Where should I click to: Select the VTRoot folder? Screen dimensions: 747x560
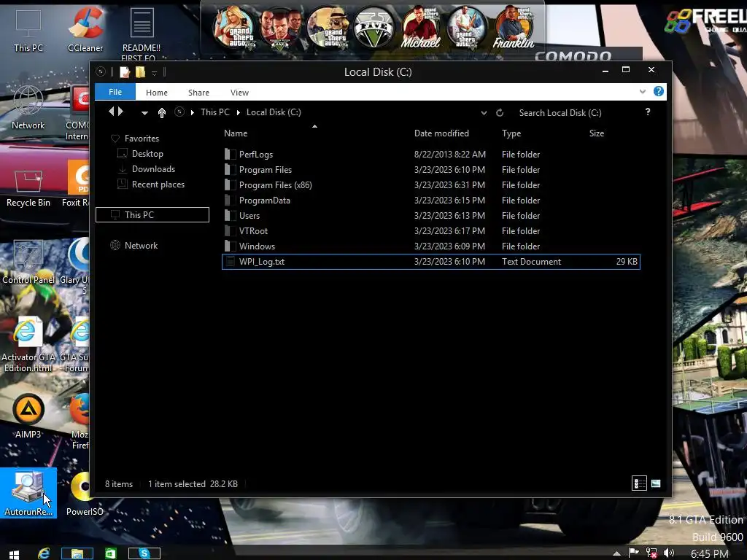pos(430,230)
